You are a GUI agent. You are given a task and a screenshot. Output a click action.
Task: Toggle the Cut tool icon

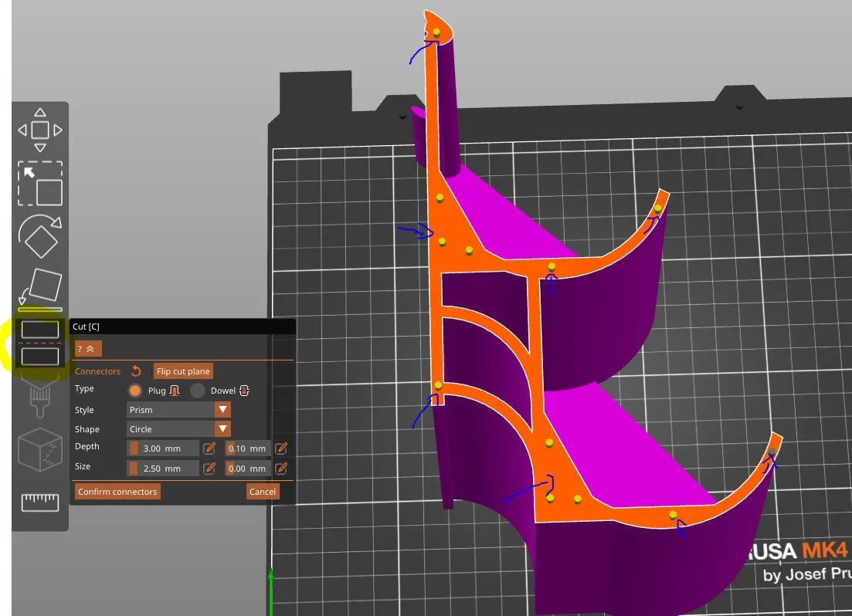[x=40, y=343]
